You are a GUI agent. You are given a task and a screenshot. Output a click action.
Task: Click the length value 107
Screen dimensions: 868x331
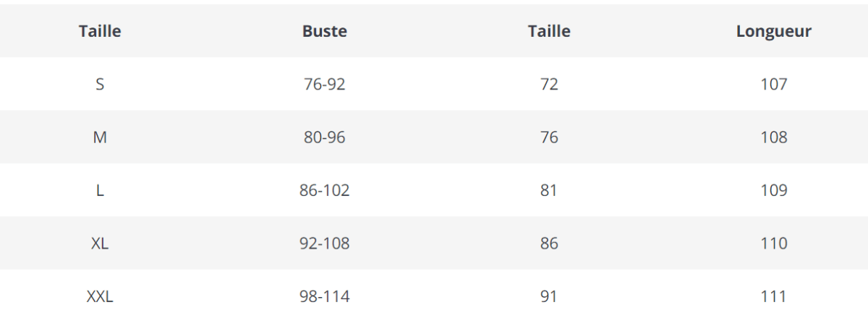pos(773,84)
